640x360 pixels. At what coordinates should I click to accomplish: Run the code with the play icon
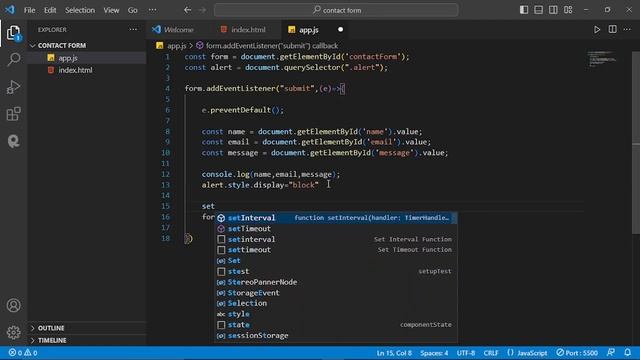coord(597,29)
